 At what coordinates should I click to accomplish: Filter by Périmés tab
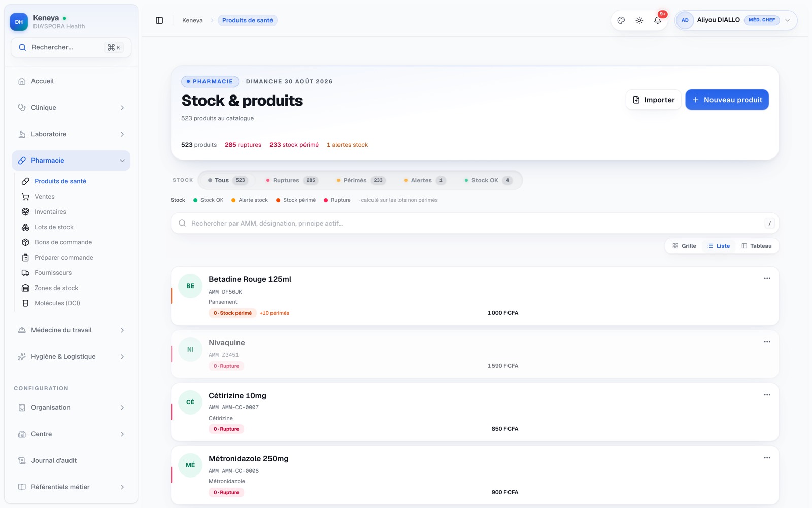click(361, 180)
